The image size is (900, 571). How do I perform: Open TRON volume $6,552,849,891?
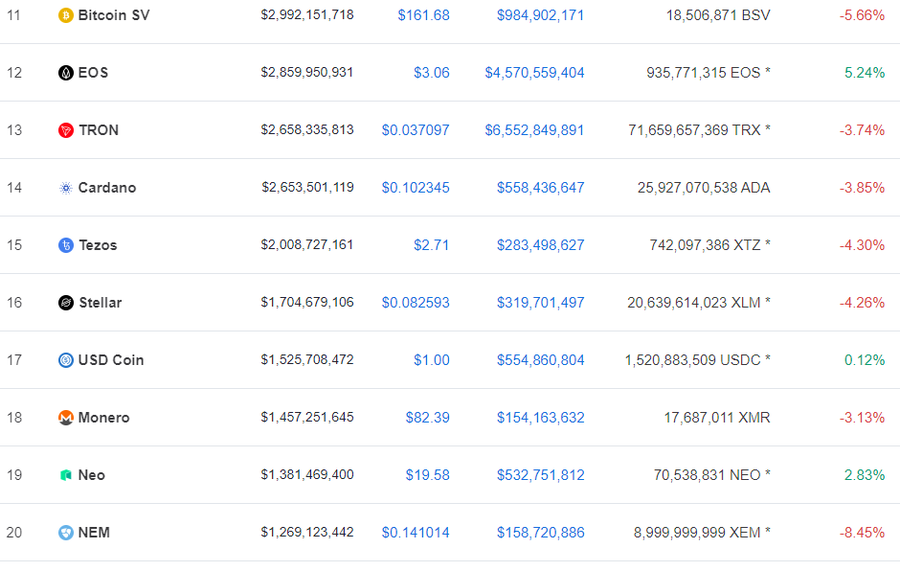coord(534,130)
